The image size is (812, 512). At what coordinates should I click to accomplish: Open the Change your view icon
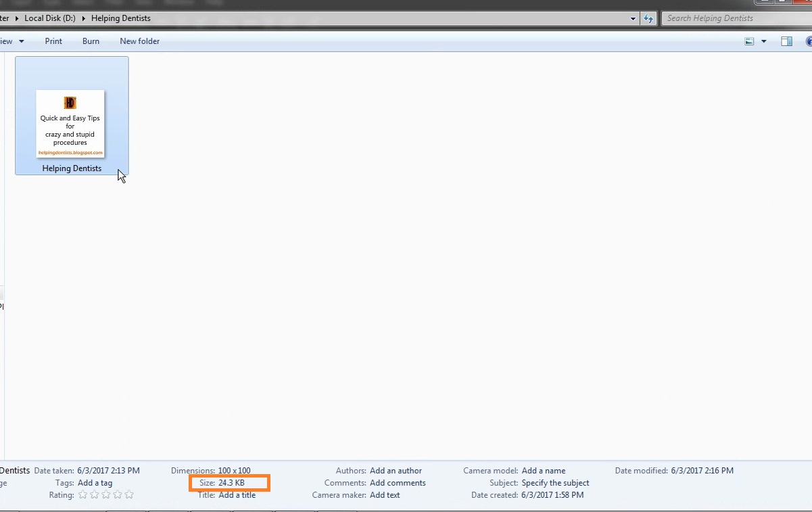[x=748, y=41]
